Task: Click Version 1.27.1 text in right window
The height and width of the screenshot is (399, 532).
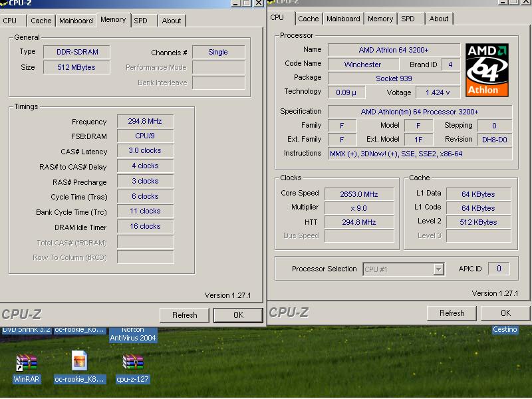Action: tap(495, 293)
